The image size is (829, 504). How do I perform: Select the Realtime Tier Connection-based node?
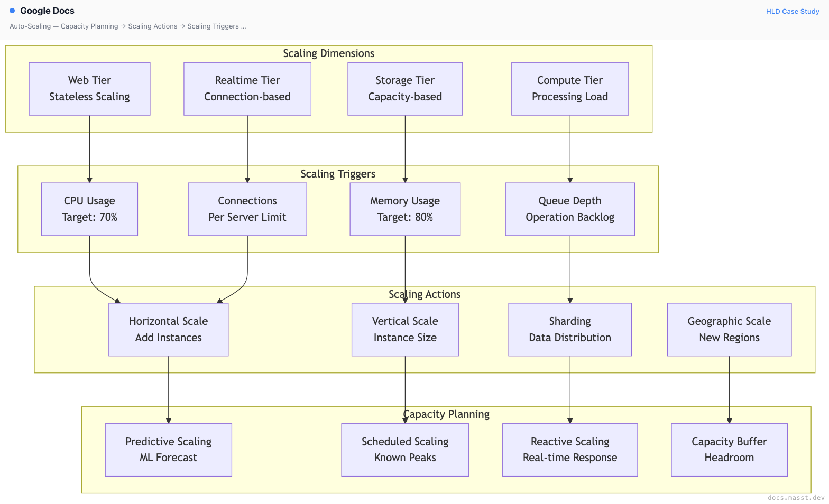coord(247,89)
